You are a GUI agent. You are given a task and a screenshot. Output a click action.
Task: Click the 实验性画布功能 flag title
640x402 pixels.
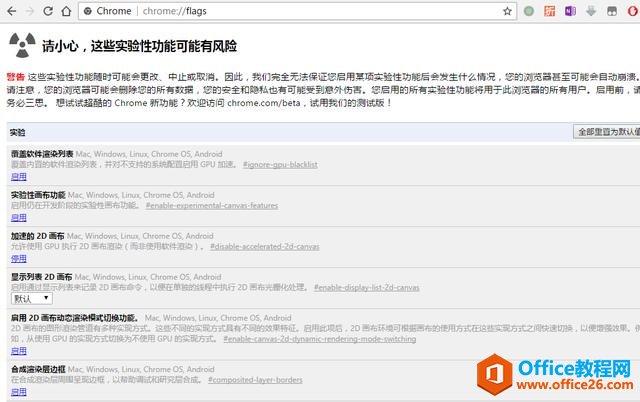pyautogui.click(x=38, y=195)
